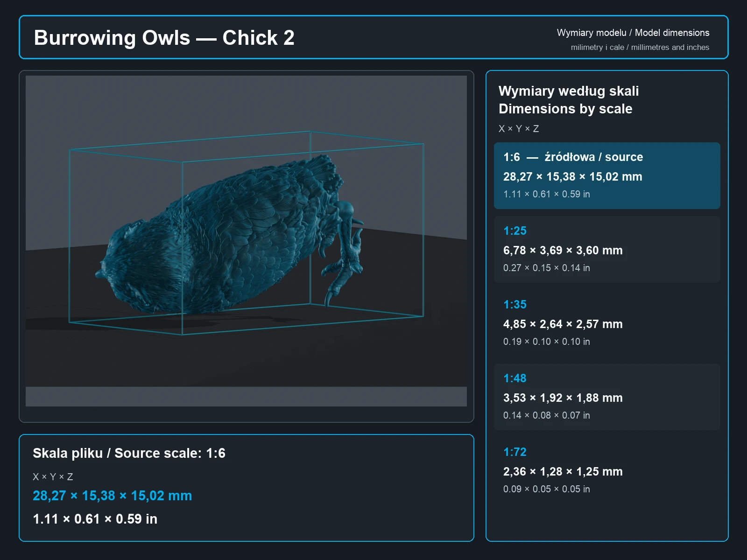Select the 1:6 źródłowa / source scale row
This screenshot has width=747, height=560.
[x=607, y=175]
